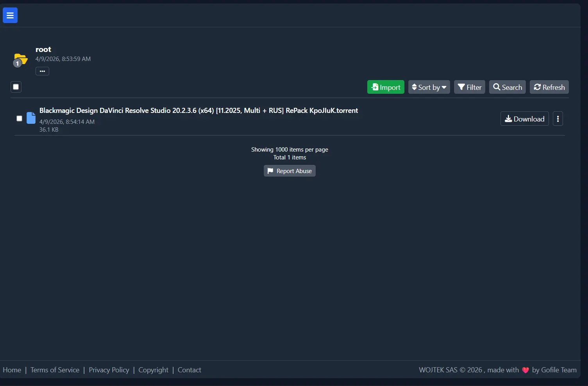Check the DaVinci Resolve torrent file checkbox
Screen dimensions: 588x386
(x=19, y=118)
